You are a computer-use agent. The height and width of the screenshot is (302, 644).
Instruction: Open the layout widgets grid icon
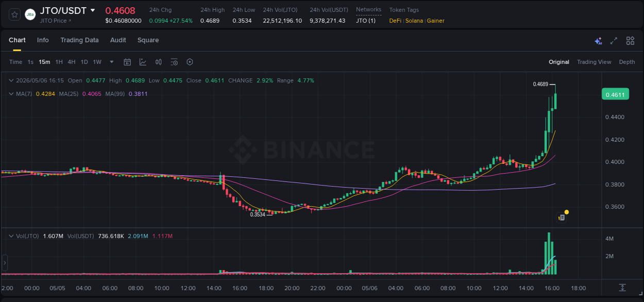coord(630,41)
